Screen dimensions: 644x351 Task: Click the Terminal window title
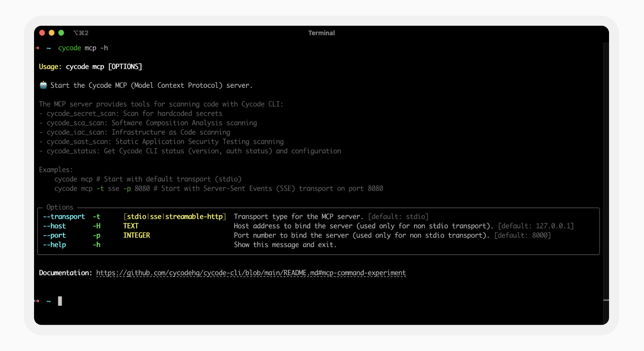pos(321,33)
